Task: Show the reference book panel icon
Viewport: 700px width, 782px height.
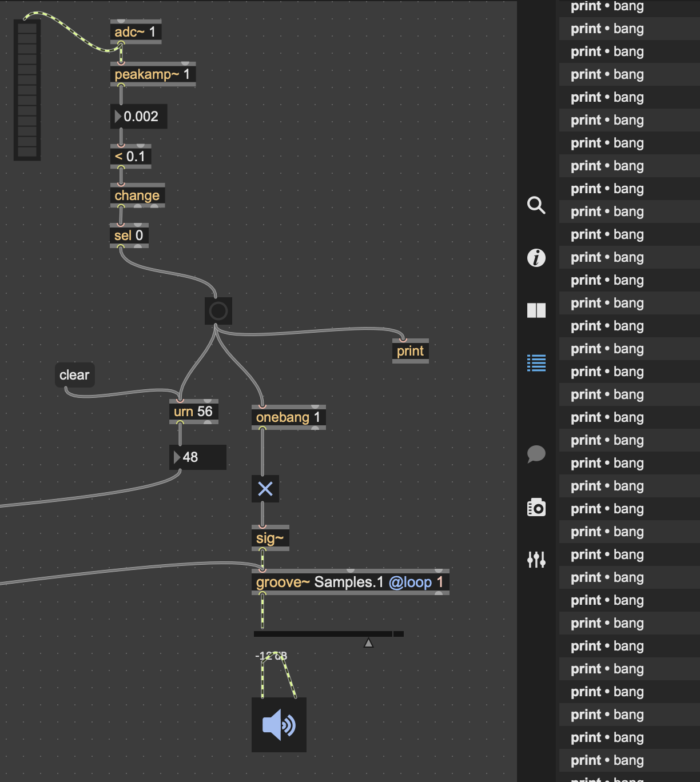Action: (536, 310)
